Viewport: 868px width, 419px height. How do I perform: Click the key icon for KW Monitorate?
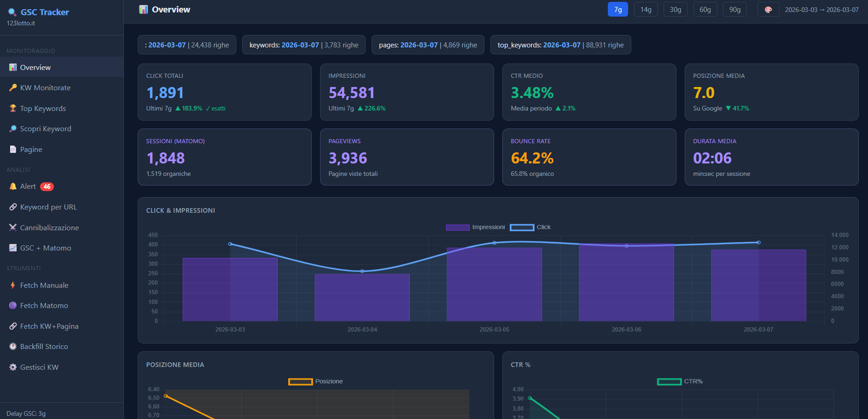pyautogui.click(x=13, y=88)
